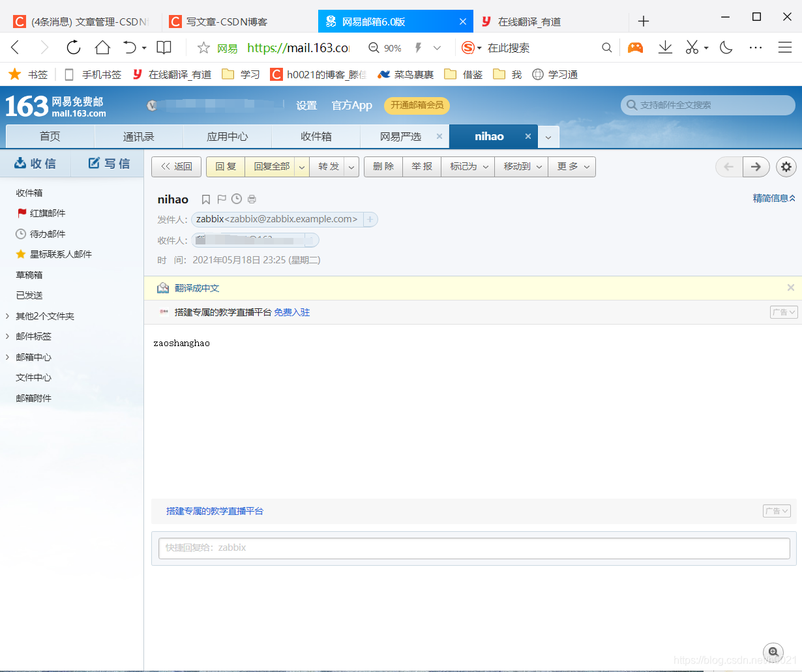Click the browser back arrow
This screenshot has height=672, width=802.
coord(16,48)
